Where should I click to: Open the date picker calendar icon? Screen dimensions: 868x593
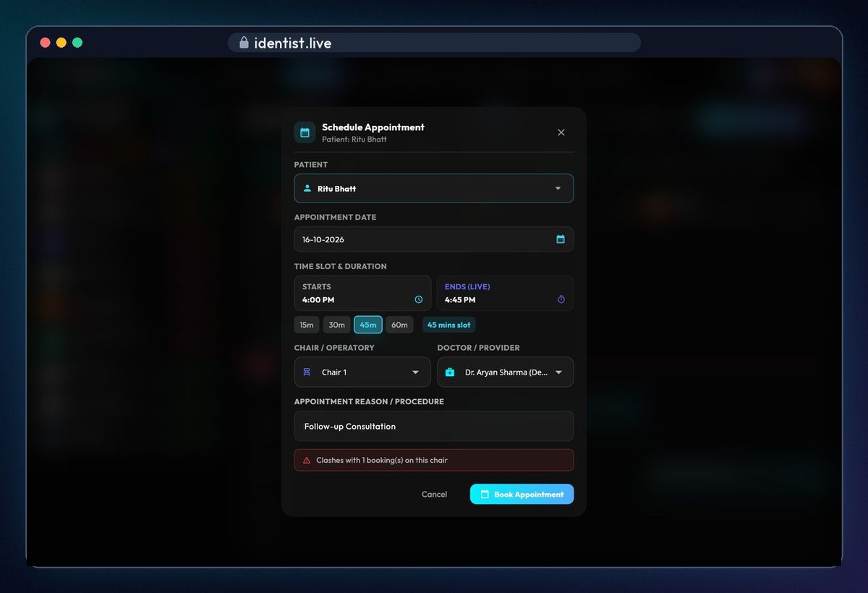tap(561, 239)
